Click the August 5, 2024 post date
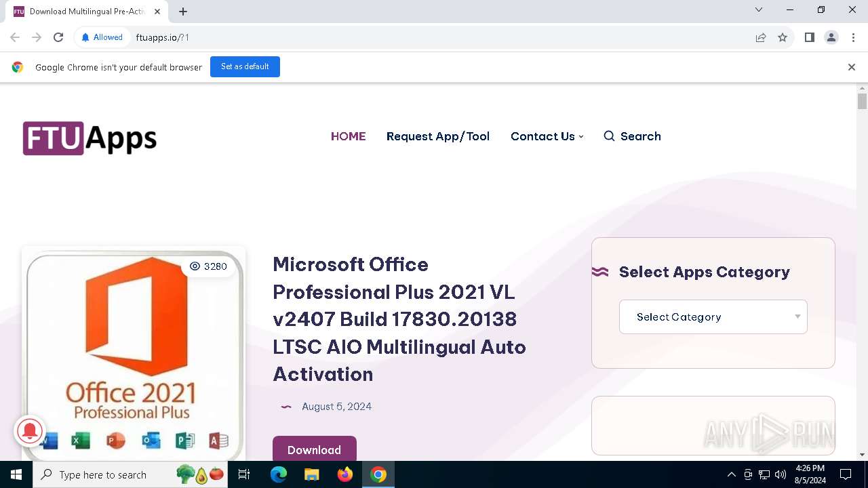The width and height of the screenshot is (868, 488). [336, 407]
